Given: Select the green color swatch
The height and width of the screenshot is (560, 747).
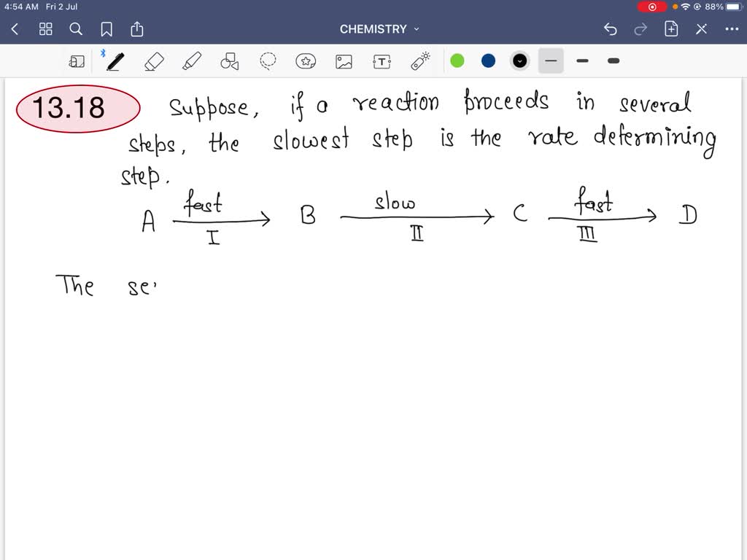Looking at the screenshot, I should pyautogui.click(x=457, y=61).
